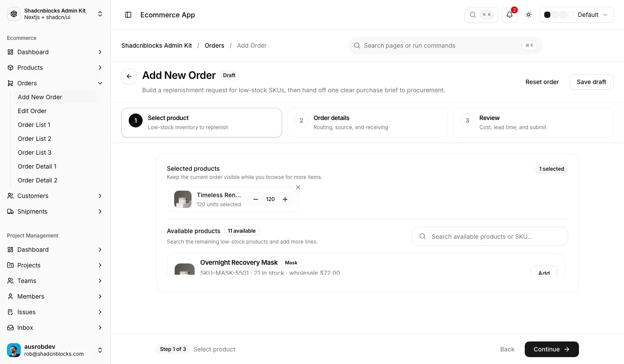
Task: Remove Timeless Ren... selected product
Action: pyautogui.click(x=298, y=187)
